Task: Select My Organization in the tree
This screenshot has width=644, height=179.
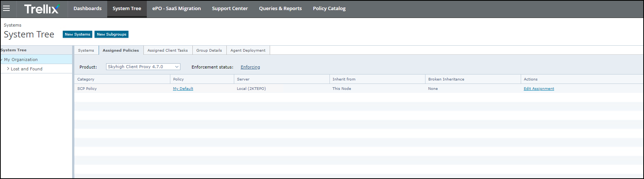Action: pos(21,60)
